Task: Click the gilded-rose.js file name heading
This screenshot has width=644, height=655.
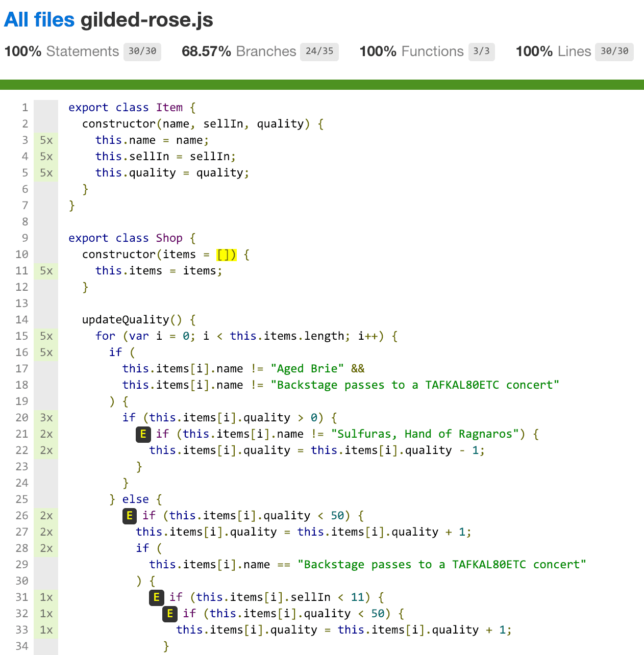Action: [x=147, y=20]
